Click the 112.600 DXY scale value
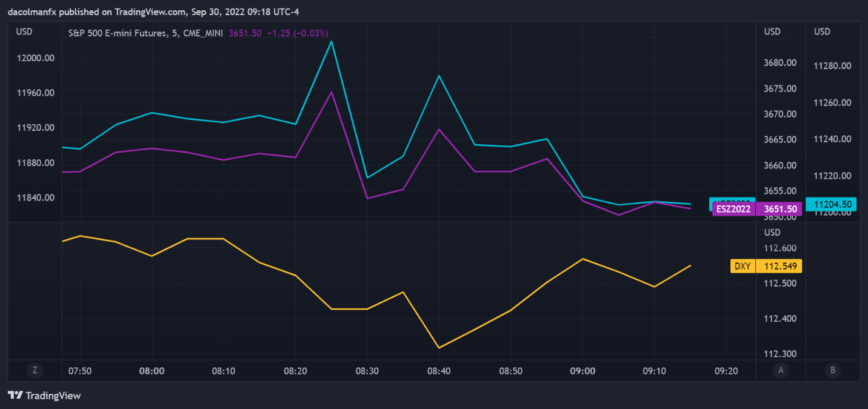Screen dimensions: 868x409 tap(780, 248)
